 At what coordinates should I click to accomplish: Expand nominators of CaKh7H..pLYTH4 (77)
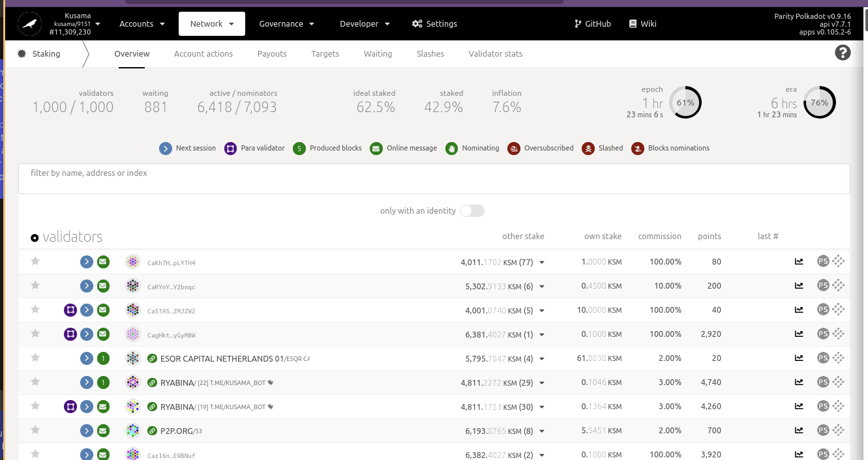tap(542, 263)
